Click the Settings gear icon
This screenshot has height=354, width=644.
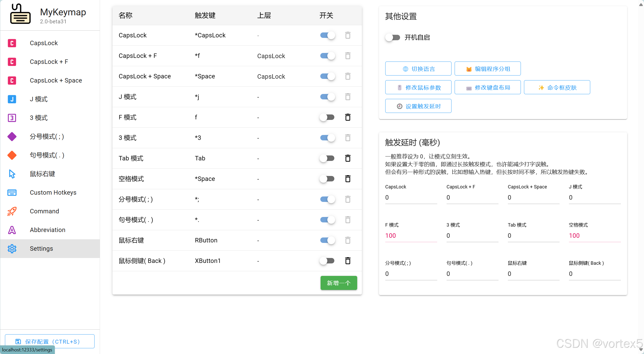(12, 249)
